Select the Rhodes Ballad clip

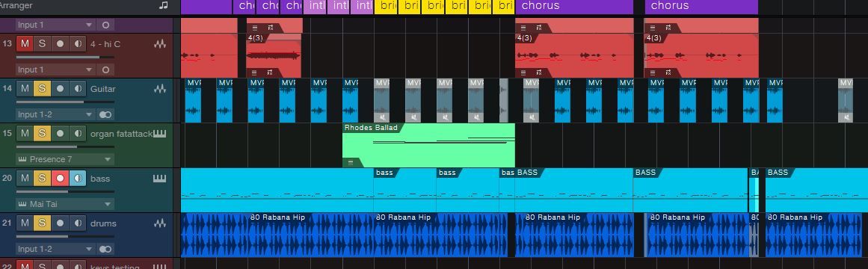428,145
